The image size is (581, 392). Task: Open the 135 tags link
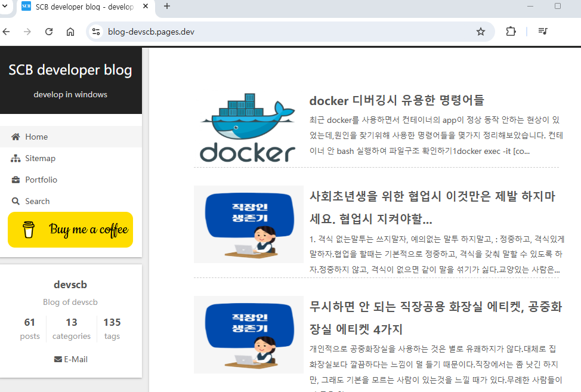[x=112, y=329]
